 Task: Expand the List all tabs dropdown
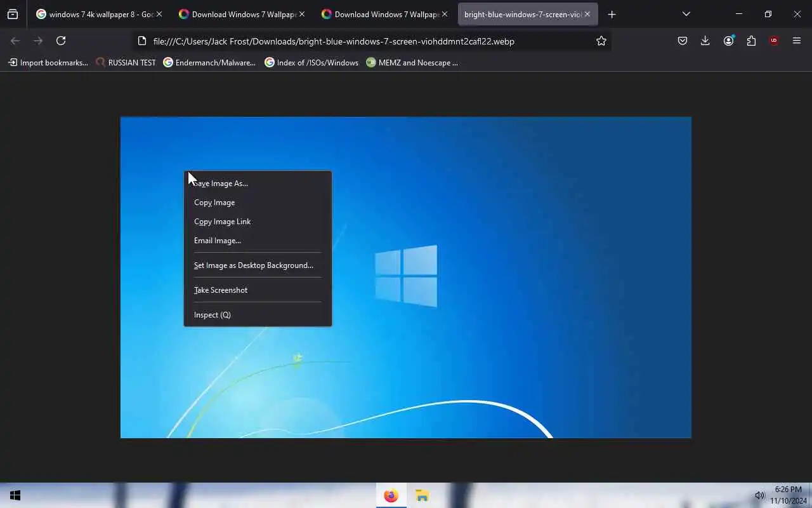click(x=686, y=14)
